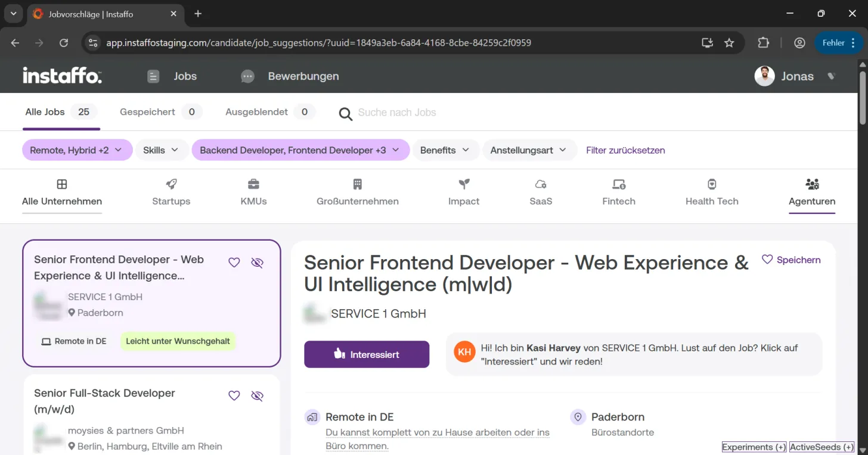Click the site information icon in address bar
868x455 pixels.
pyautogui.click(x=92, y=43)
